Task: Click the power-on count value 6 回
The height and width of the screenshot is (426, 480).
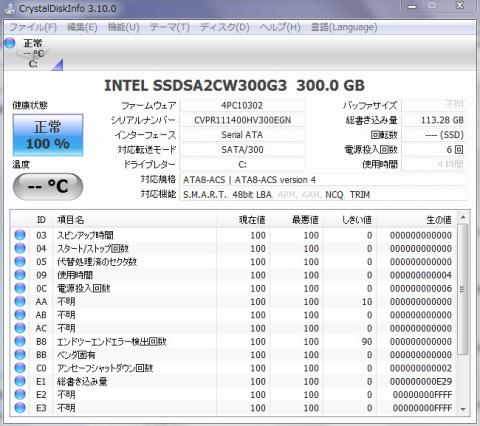Action: click(x=434, y=149)
